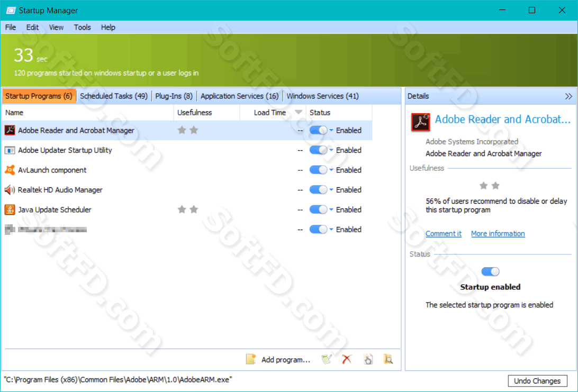This screenshot has height=392, width=578.
Task: Click the Load Time sort arrow
Action: coord(299,112)
